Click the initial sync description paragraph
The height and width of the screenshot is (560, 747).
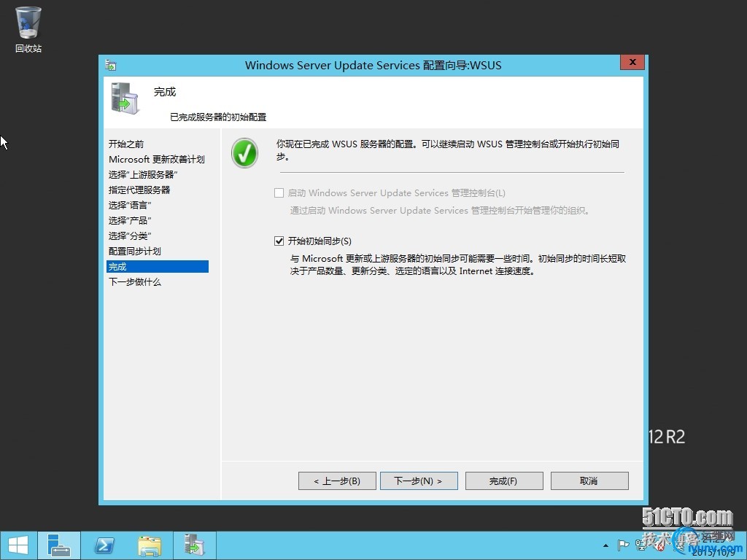[458, 265]
